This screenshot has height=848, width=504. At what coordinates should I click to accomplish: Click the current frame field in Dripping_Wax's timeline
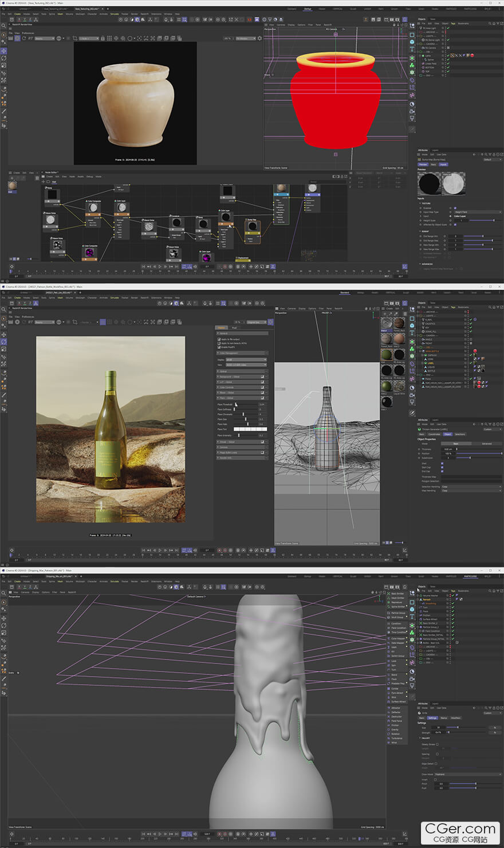coord(207,834)
